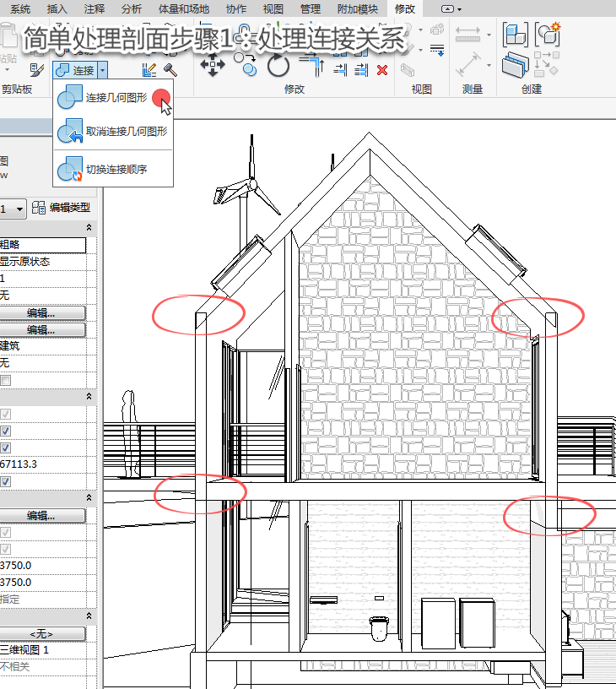
Task: Click the 显示原状态 property value
Action: [x=25, y=262]
